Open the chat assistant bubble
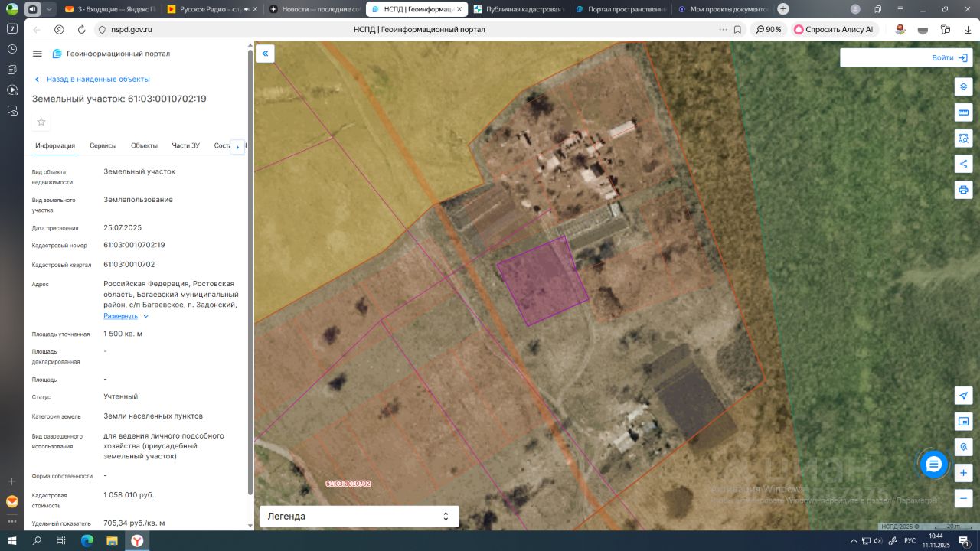The height and width of the screenshot is (551, 980). 934,464
